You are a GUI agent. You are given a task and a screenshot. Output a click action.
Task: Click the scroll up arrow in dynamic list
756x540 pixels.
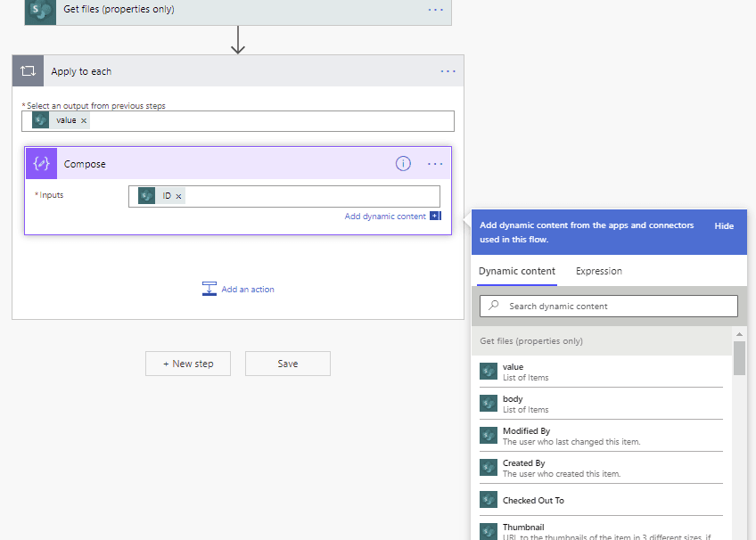739,334
